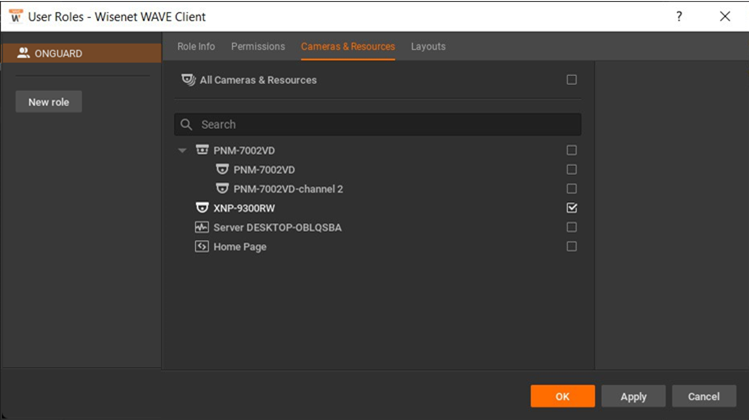The width and height of the screenshot is (749, 420).
Task: Click Cancel to discard changes
Action: point(704,396)
